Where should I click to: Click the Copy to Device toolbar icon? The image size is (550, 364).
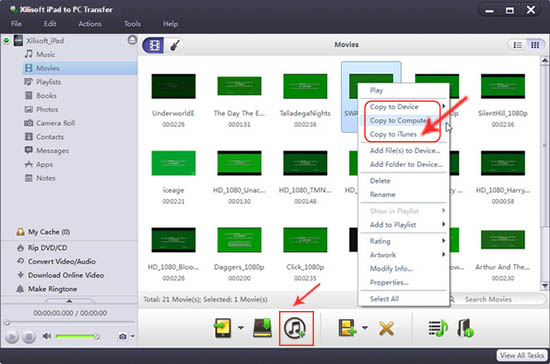[x=223, y=328]
